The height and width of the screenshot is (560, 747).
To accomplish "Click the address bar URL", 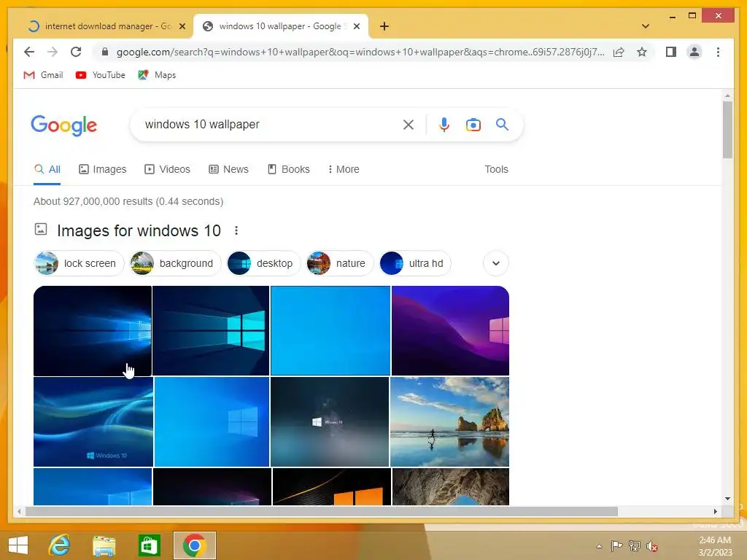I will pyautogui.click(x=360, y=52).
